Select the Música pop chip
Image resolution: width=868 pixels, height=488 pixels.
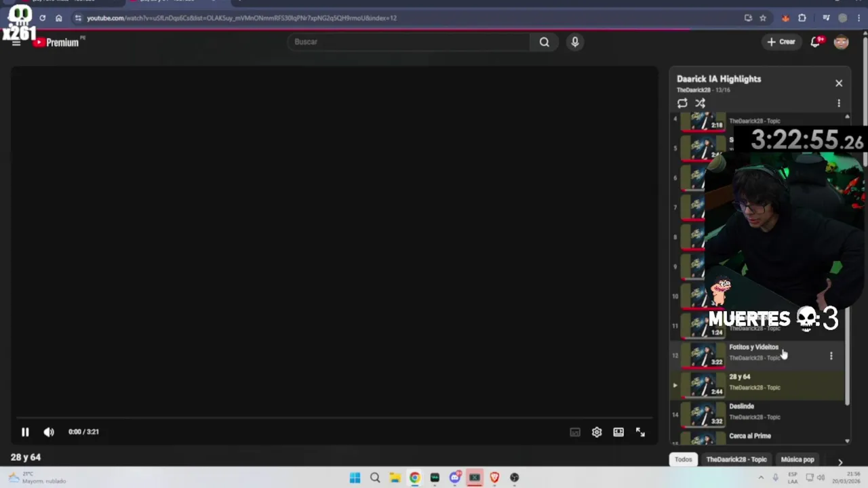(x=797, y=460)
